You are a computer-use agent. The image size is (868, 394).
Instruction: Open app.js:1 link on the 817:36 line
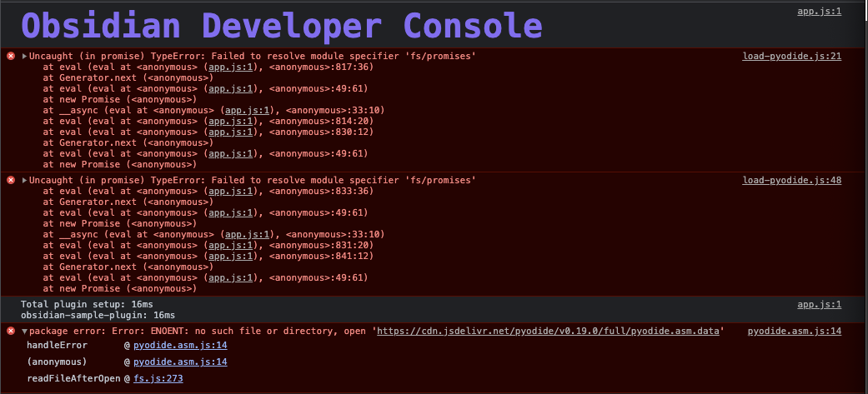(231, 67)
